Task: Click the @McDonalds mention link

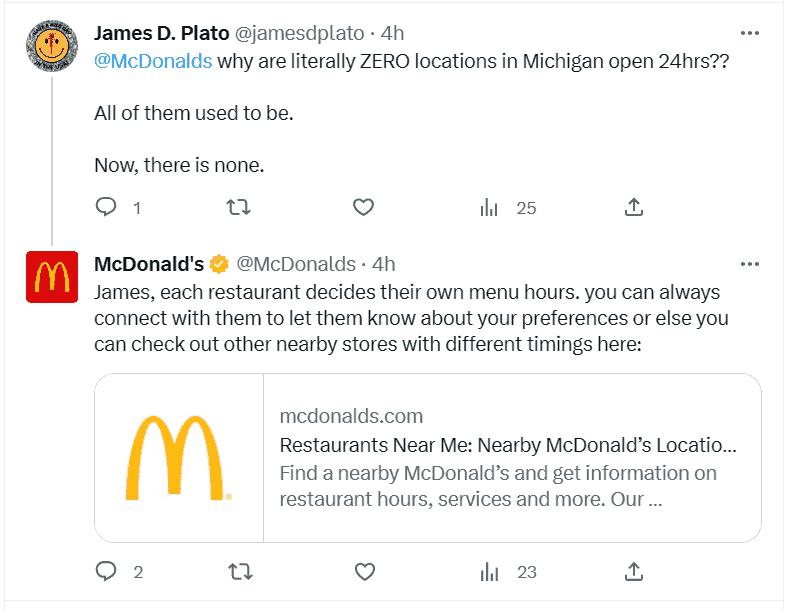Action: click(153, 60)
